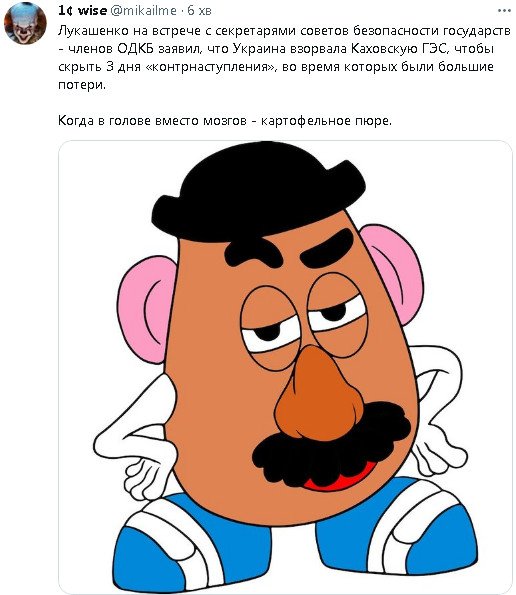Click the pink ear beside the hat brim

395,271
